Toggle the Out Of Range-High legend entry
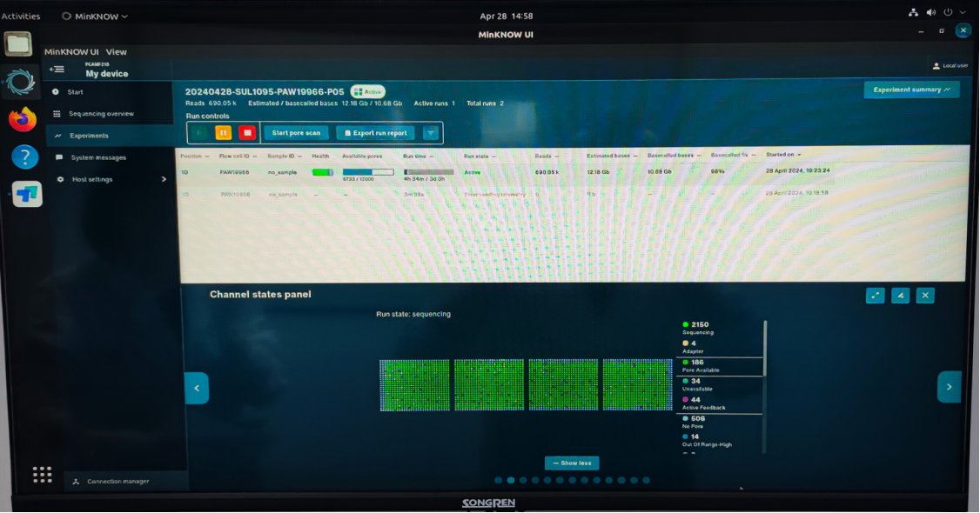The height and width of the screenshot is (513, 980). pyautogui.click(x=706, y=441)
